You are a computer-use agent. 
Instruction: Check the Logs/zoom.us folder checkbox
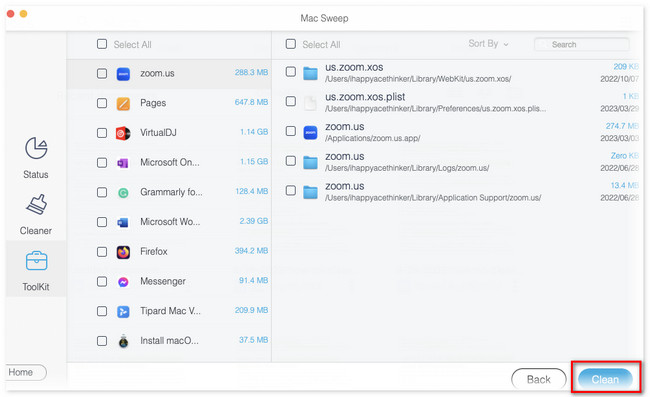tap(291, 161)
